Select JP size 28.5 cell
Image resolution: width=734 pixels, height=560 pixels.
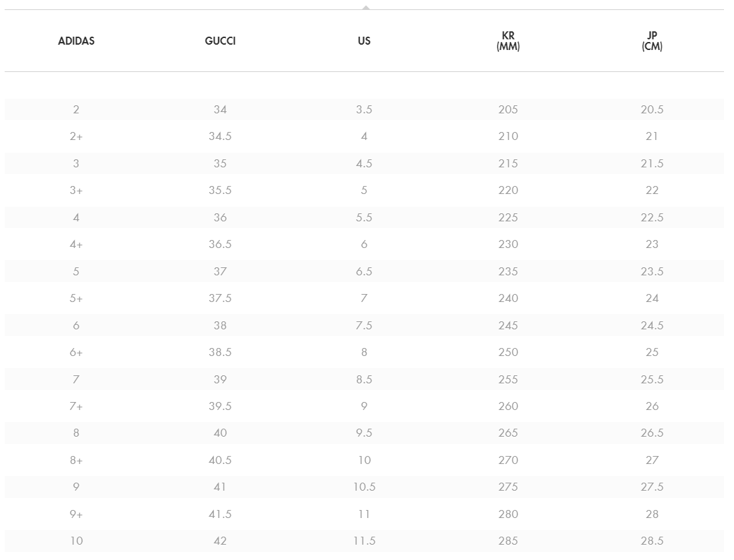point(652,541)
